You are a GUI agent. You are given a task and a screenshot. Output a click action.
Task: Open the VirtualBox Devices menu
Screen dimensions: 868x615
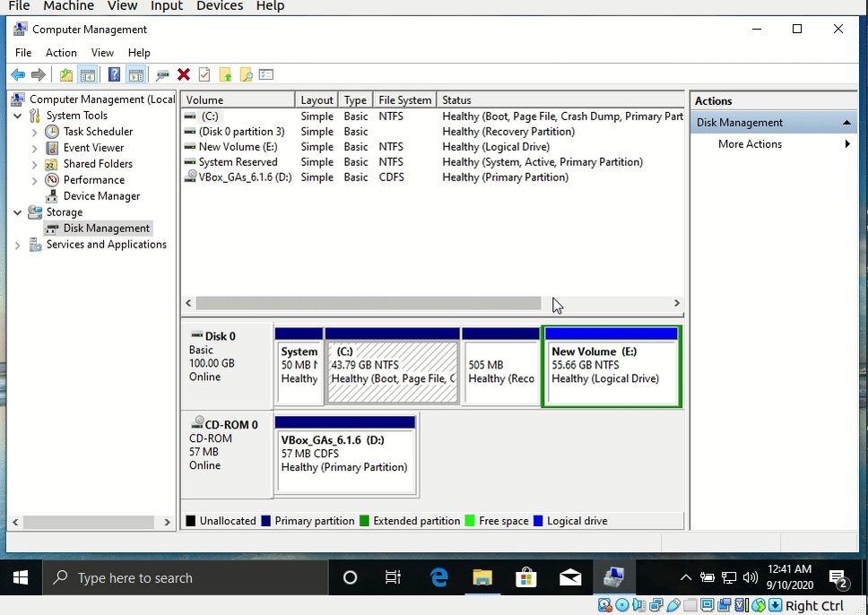220,6
